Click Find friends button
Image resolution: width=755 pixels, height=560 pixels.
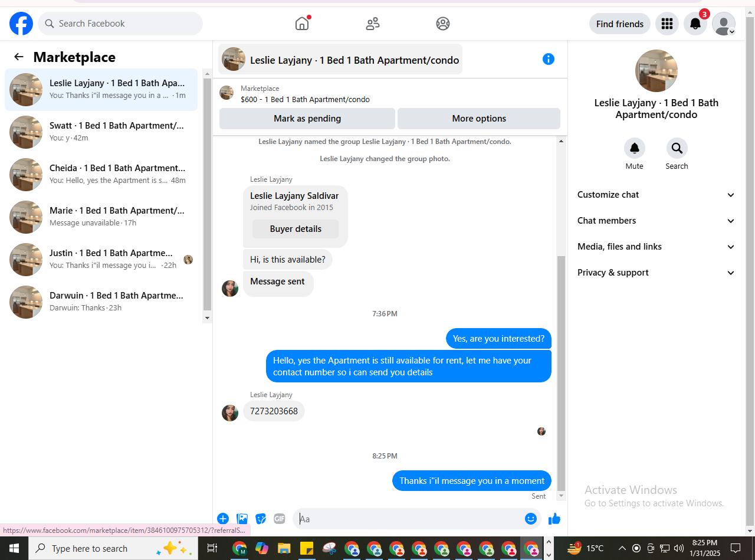[x=620, y=24]
